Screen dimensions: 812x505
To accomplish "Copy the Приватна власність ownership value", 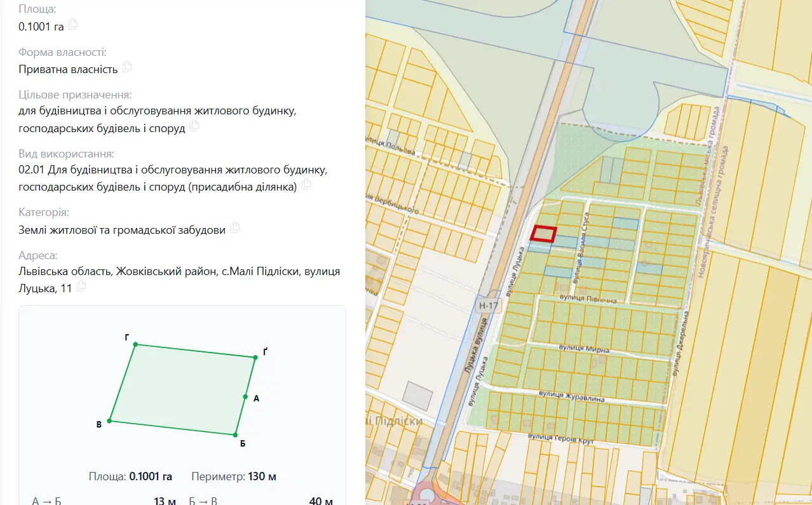I will coord(127,67).
